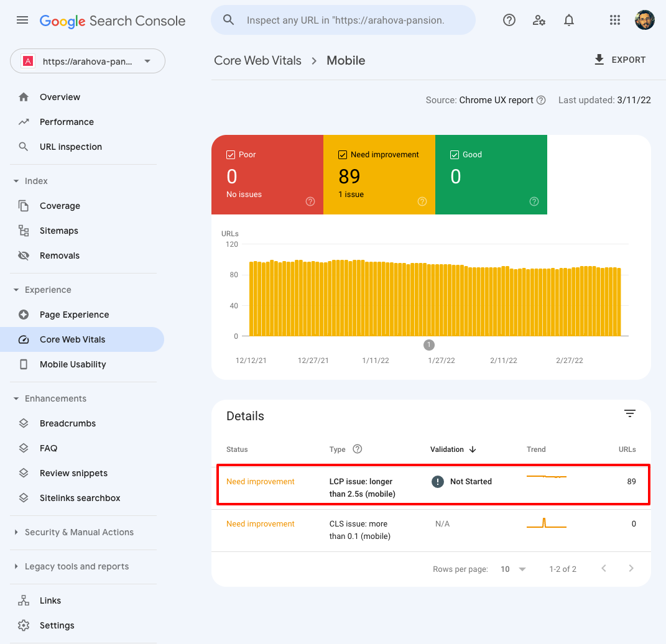Open the Google apps grid
This screenshot has height=644, width=666.
[x=614, y=20]
